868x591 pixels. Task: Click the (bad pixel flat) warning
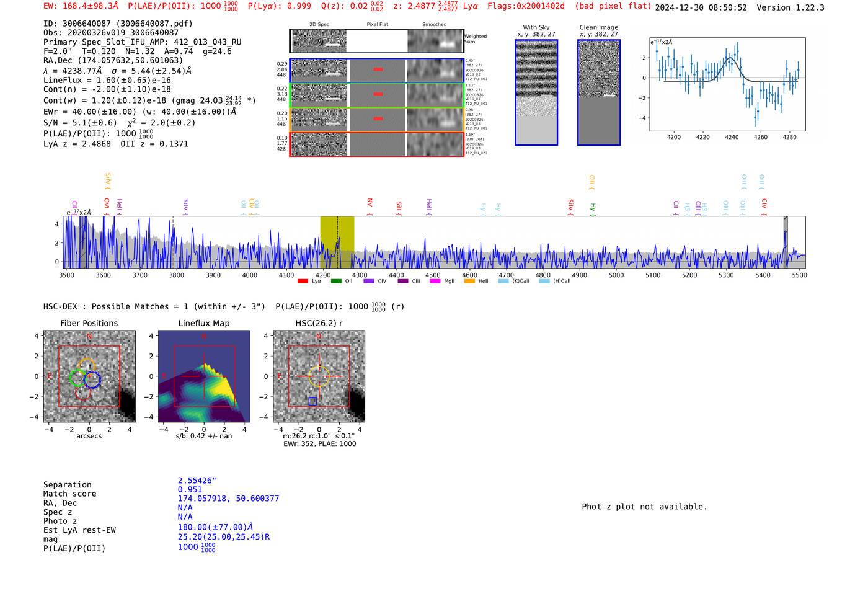[613, 6]
